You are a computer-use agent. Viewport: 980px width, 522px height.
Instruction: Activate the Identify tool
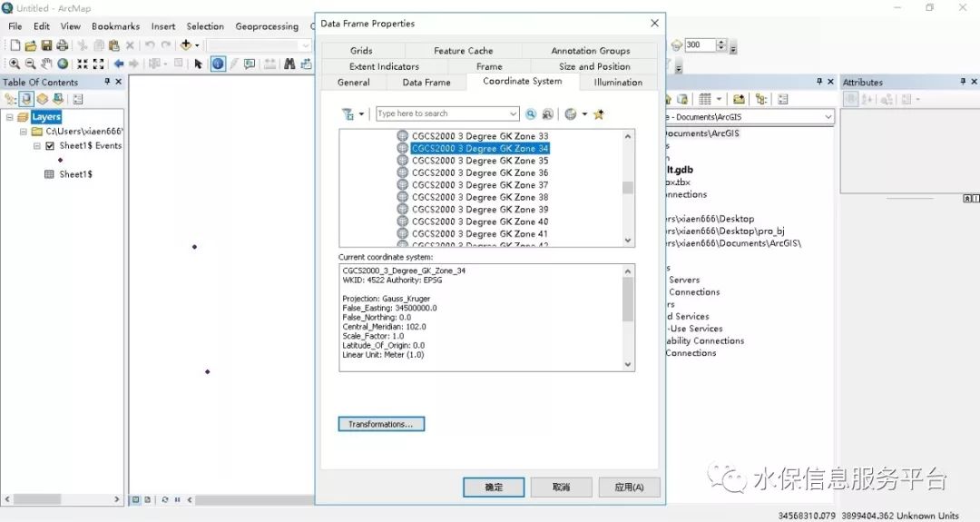218,64
